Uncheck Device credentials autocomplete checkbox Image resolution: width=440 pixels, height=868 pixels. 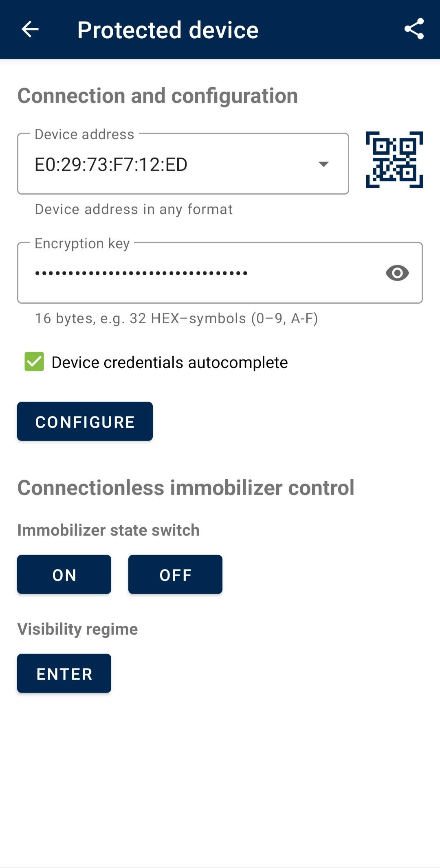coord(34,362)
